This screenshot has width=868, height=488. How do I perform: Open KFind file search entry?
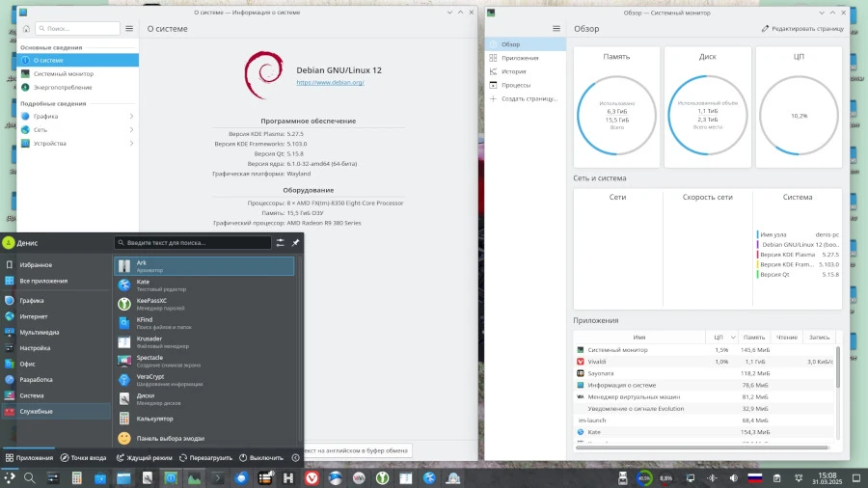pos(203,322)
